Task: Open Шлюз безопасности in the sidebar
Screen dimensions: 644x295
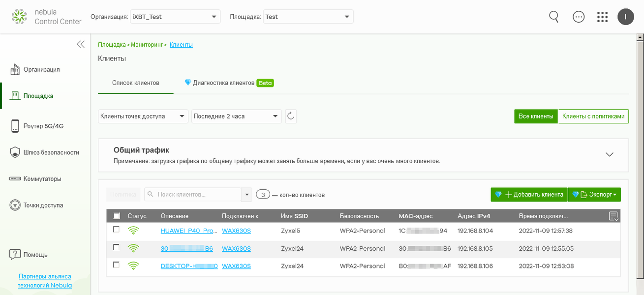Action: [51, 152]
